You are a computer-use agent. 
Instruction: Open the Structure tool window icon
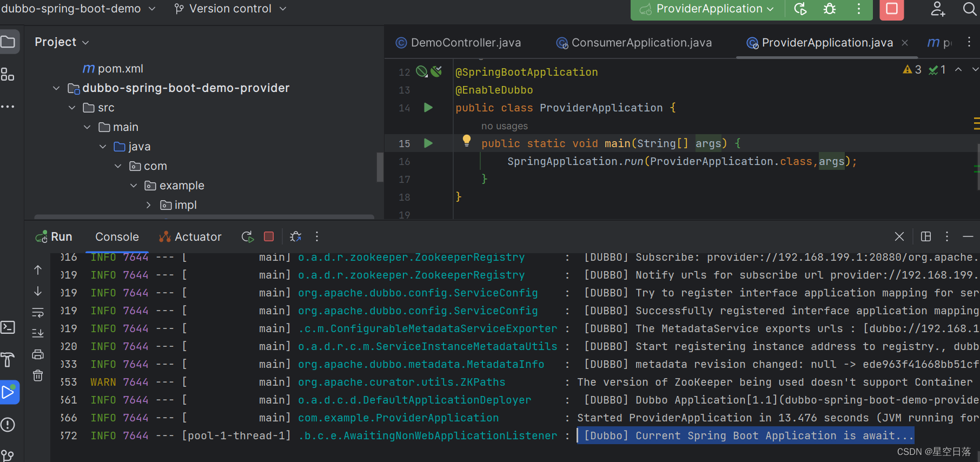[8, 75]
